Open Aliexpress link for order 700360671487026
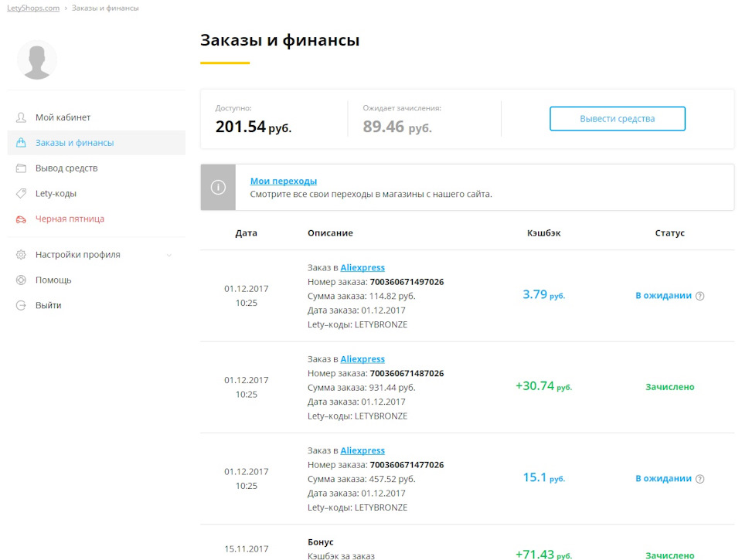 coord(362,359)
